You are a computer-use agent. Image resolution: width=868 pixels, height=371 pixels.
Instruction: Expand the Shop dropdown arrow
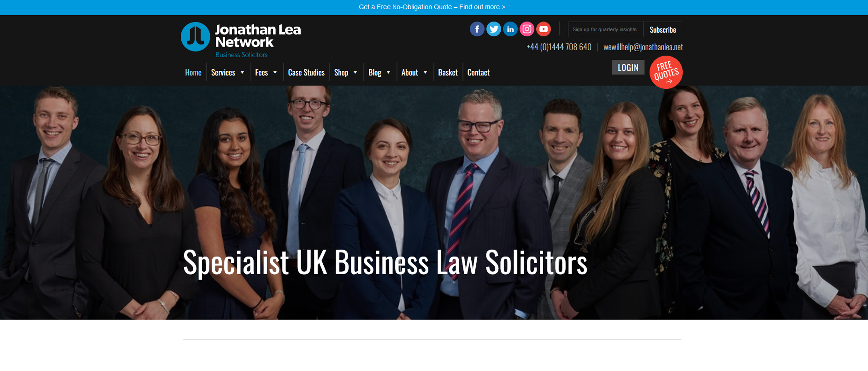[355, 72]
